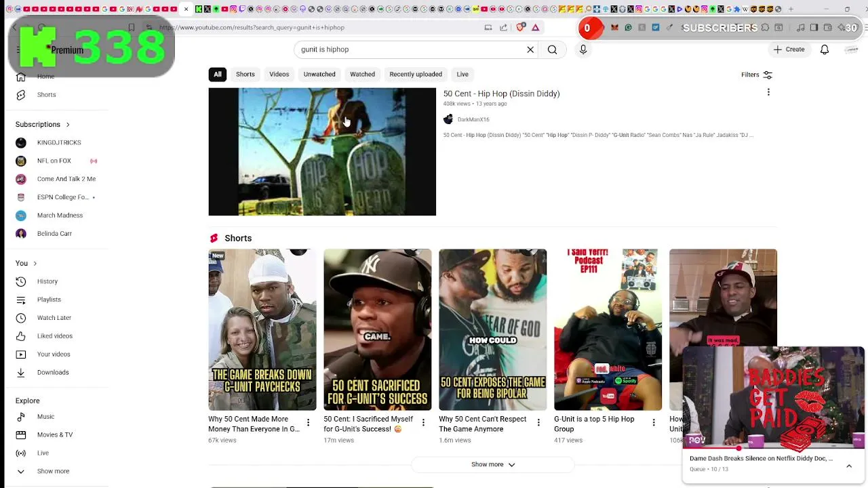Open notifications bell
The height and width of the screenshot is (488, 868).
click(825, 49)
